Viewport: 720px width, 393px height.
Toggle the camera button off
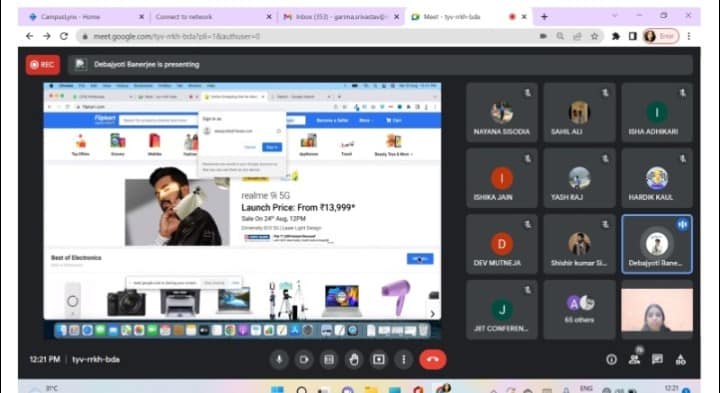tap(304, 359)
